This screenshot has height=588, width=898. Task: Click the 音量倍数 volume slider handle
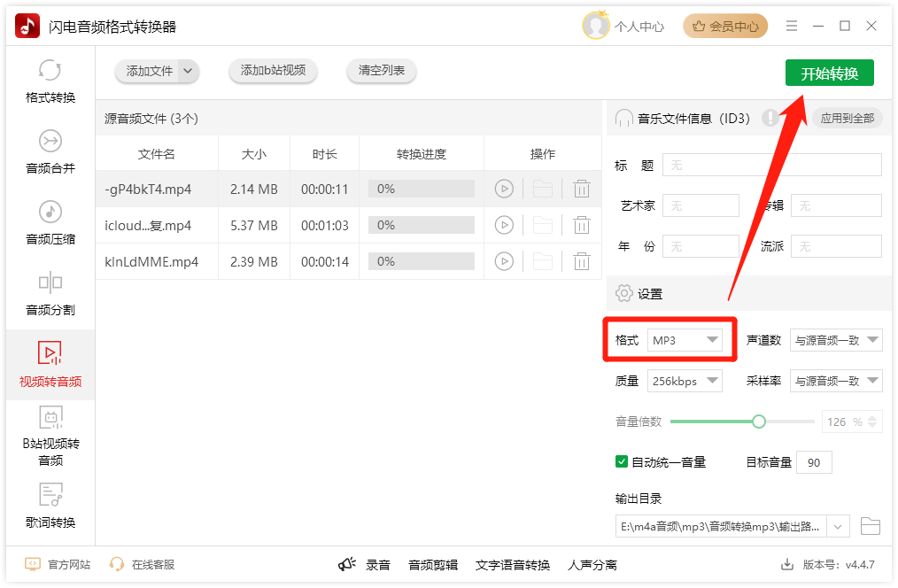[758, 422]
